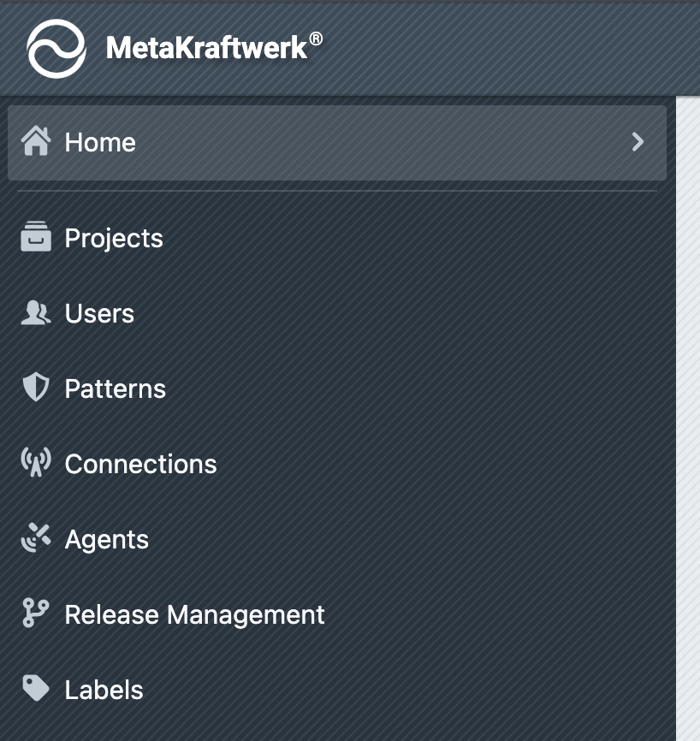Viewport: 700px width, 741px height.
Task: Navigate to the Connections text entry
Action: [141, 464]
